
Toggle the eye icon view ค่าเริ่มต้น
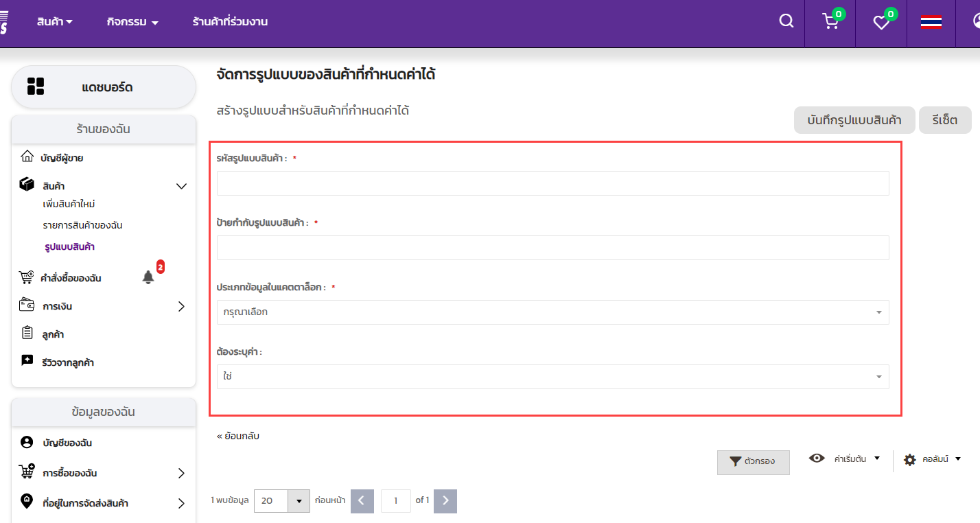coord(817,458)
